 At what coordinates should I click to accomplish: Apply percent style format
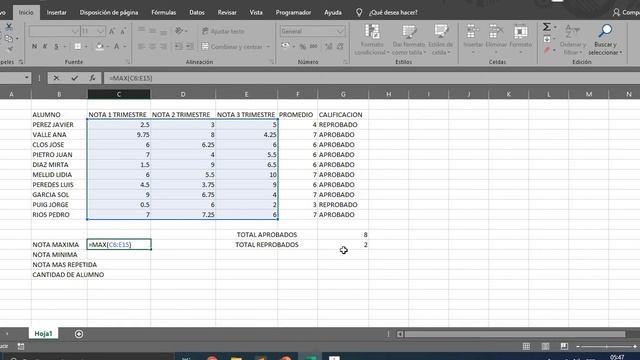pyautogui.click(x=302, y=47)
